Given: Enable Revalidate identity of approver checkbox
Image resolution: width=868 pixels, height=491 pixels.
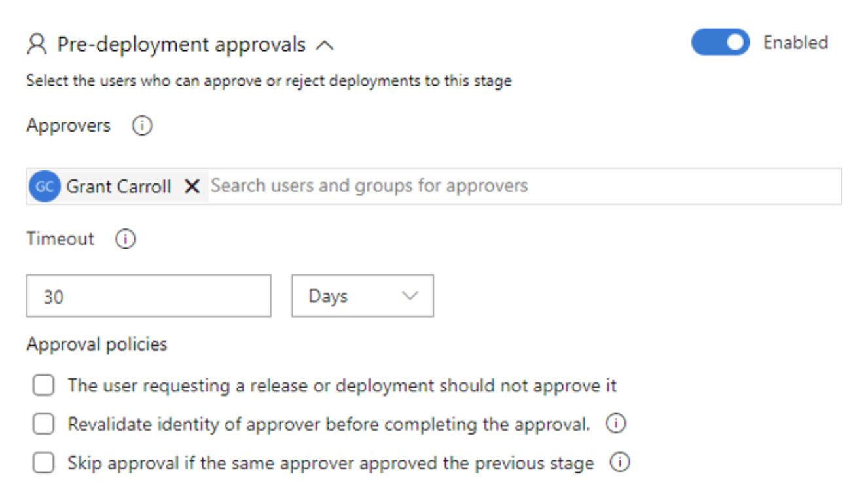Looking at the screenshot, I should coord(44,424).
